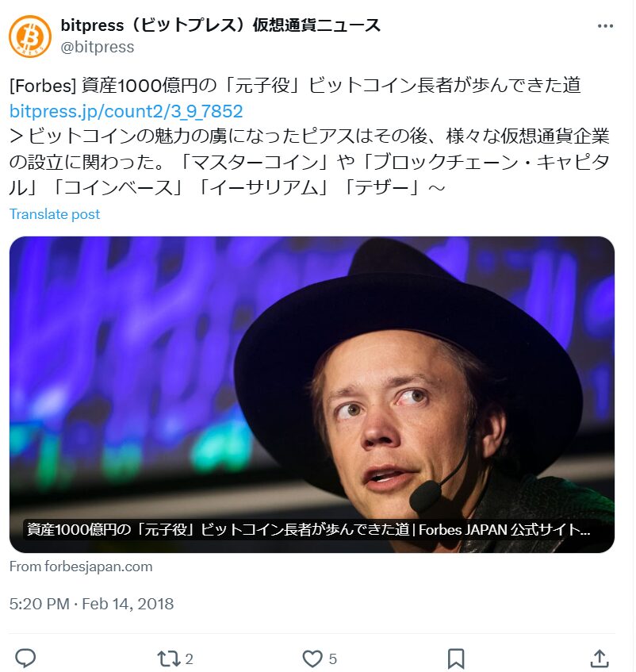Click the like count number 5
Image resolution: width=636 pixels, height=672 pixels.
point(333,659)
